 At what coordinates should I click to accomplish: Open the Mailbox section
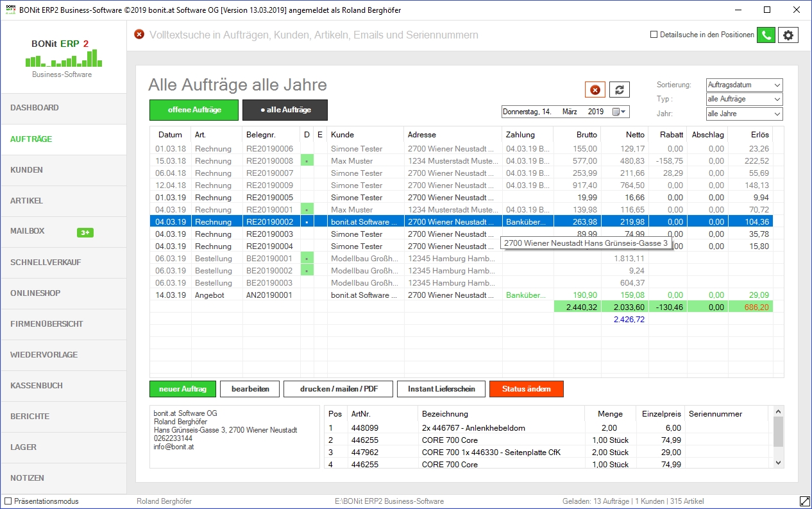pos(63,232)
